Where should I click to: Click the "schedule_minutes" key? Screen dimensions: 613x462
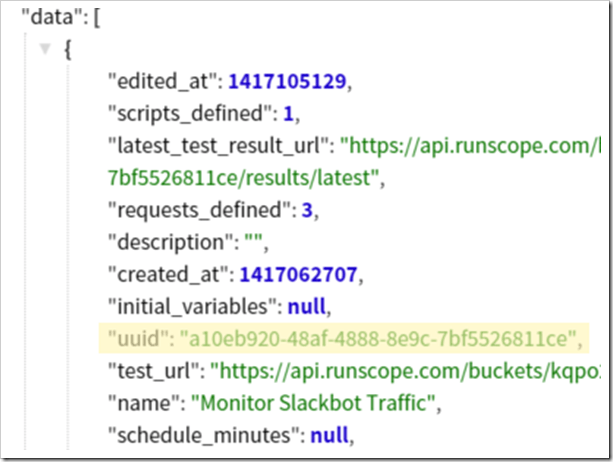point(204,435)
